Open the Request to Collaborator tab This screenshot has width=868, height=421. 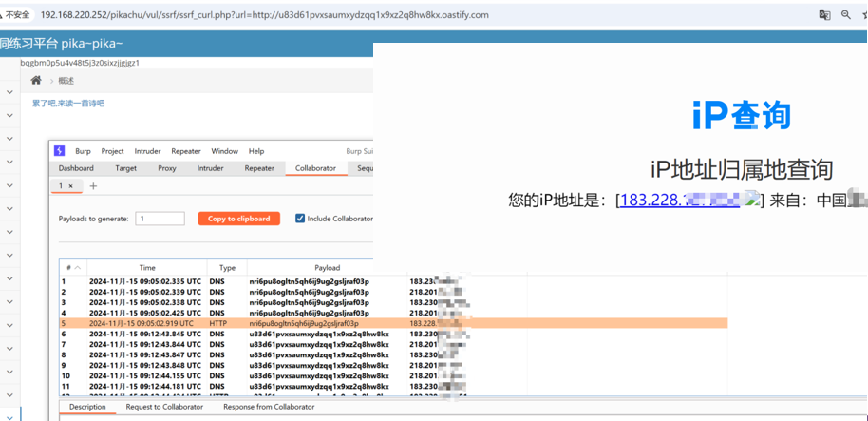pyautogui.click(x=164, y=407)
